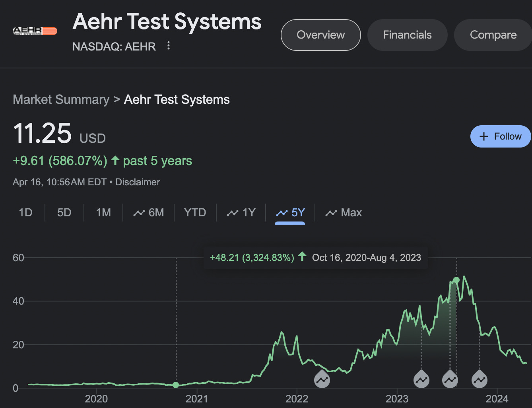Open the Disclaimer link
This screenshot has height=408, width=532.
coord(138,182)
